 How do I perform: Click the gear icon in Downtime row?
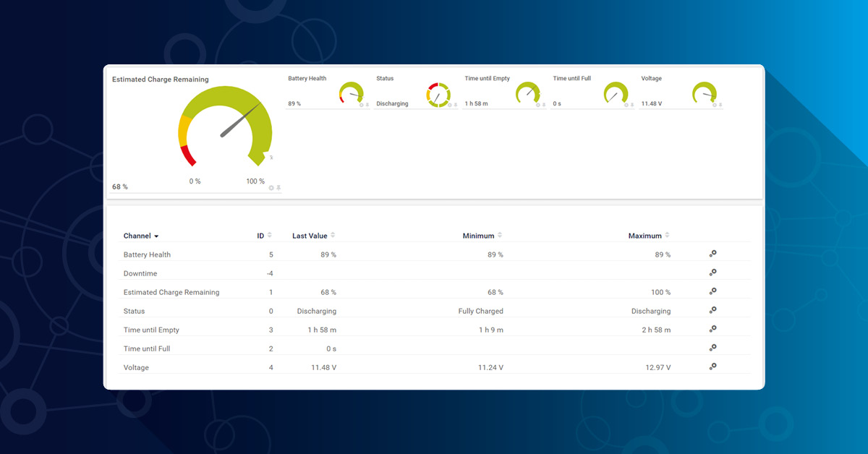click(712, 273)
